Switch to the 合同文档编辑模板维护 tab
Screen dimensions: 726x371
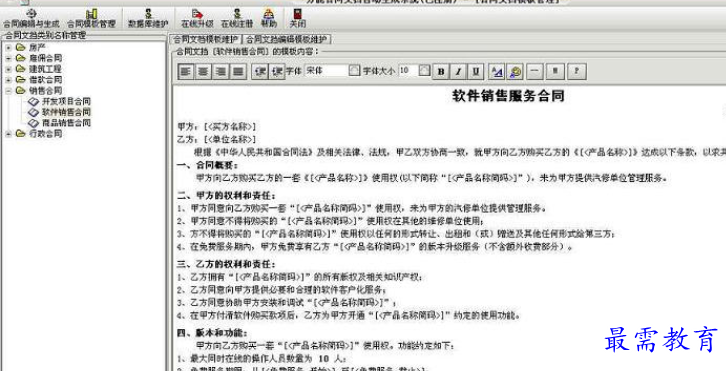pos(286,39)
